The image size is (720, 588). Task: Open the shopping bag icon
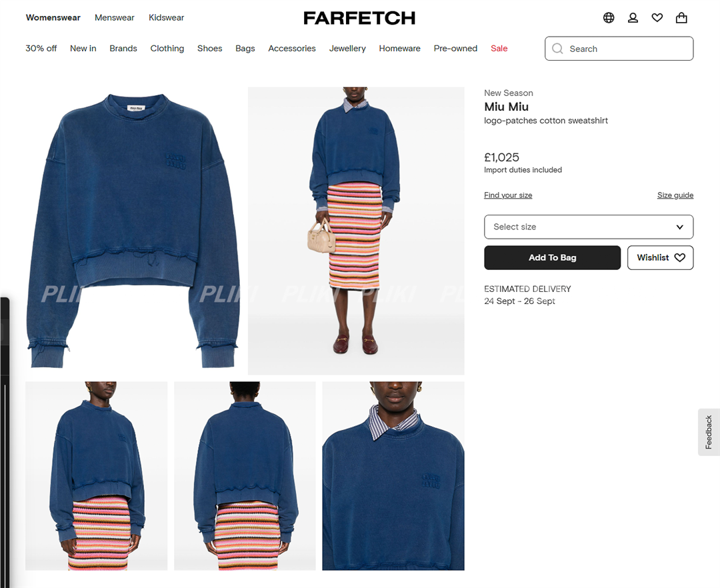[681, 18]
